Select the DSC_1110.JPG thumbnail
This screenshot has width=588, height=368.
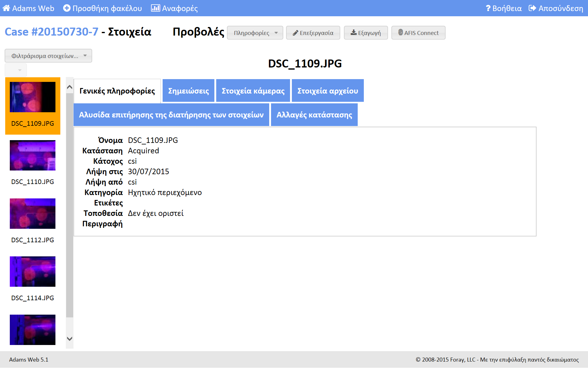[32, 155]
